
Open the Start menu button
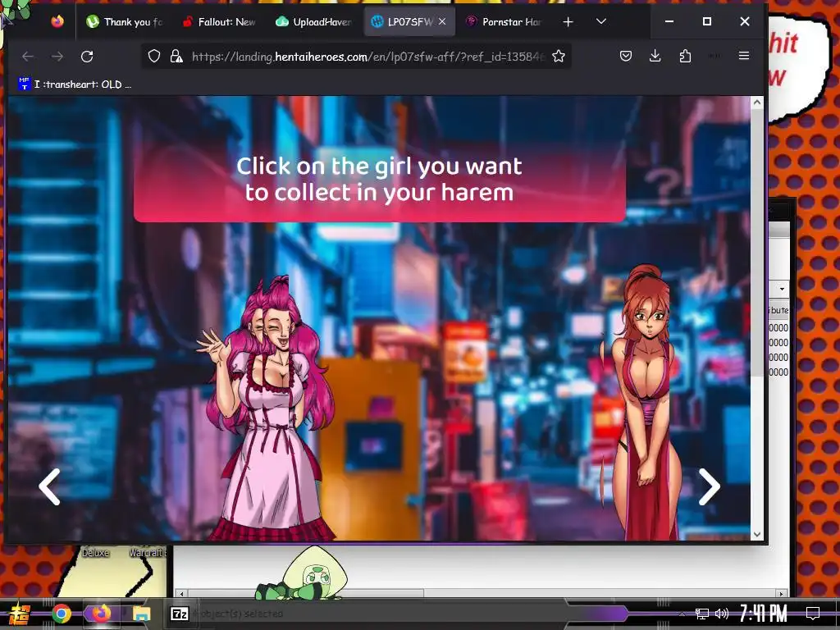[20, 614]
